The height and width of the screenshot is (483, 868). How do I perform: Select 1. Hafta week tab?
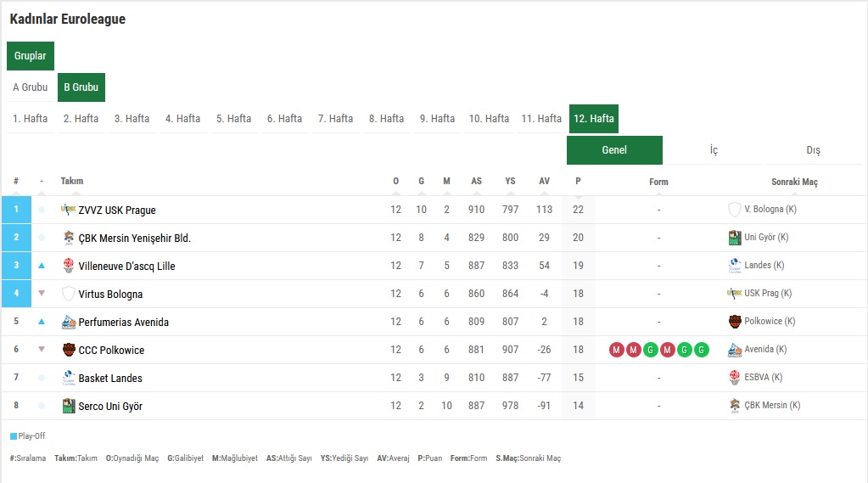click(31, 119)
